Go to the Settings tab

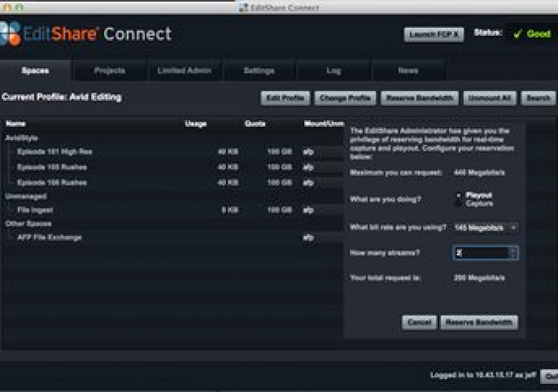pos(259,70)
